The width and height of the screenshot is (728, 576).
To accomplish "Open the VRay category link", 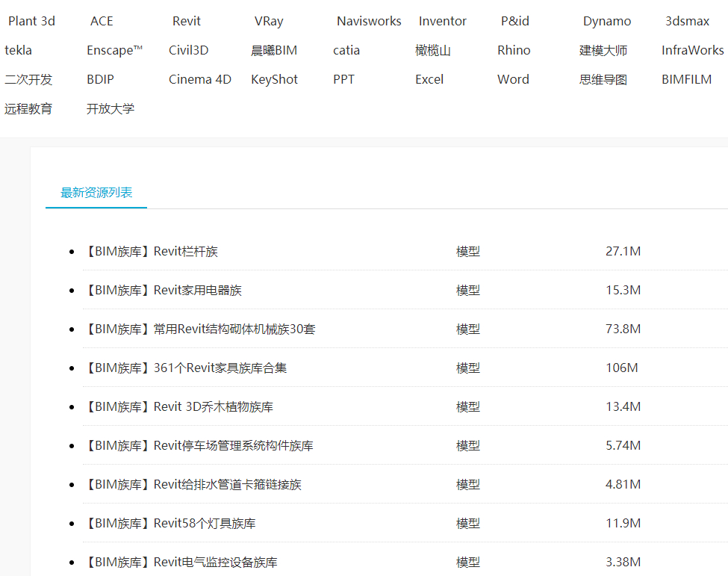I will point(269,21).
